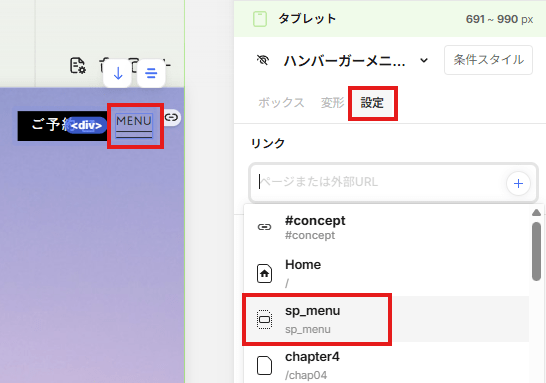Click the div tag label

click(x=86, y=125)
